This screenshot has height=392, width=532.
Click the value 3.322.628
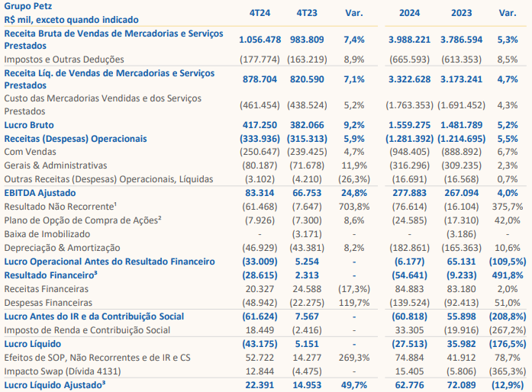(410, 79)
